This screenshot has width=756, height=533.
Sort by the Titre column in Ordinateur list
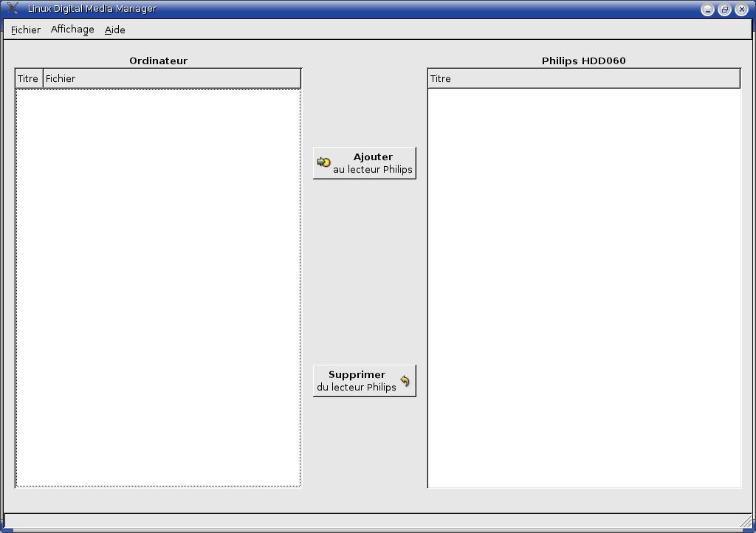(28, 78)
